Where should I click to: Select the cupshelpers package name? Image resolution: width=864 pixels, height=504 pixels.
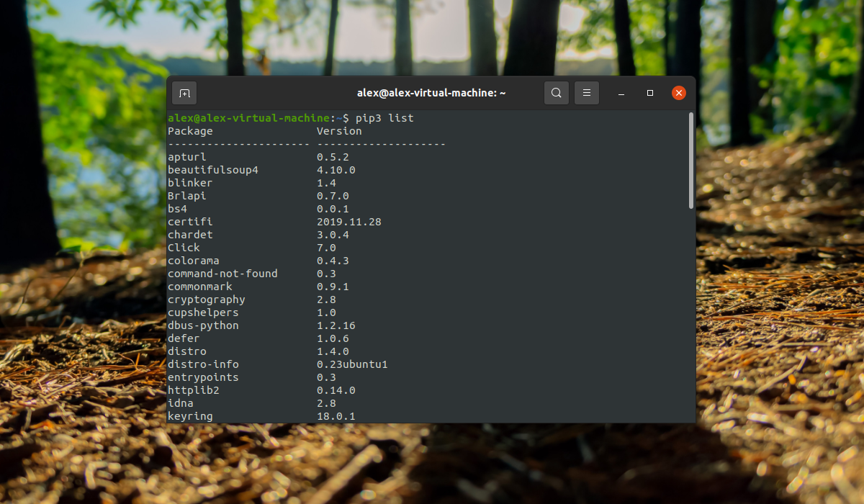(x=203, y=312)
